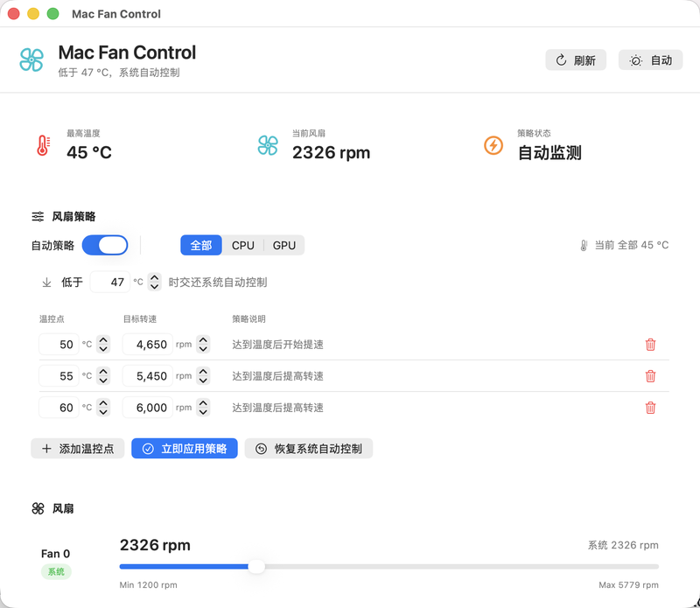Click the Max 5779 rpm label

point(628,584)
